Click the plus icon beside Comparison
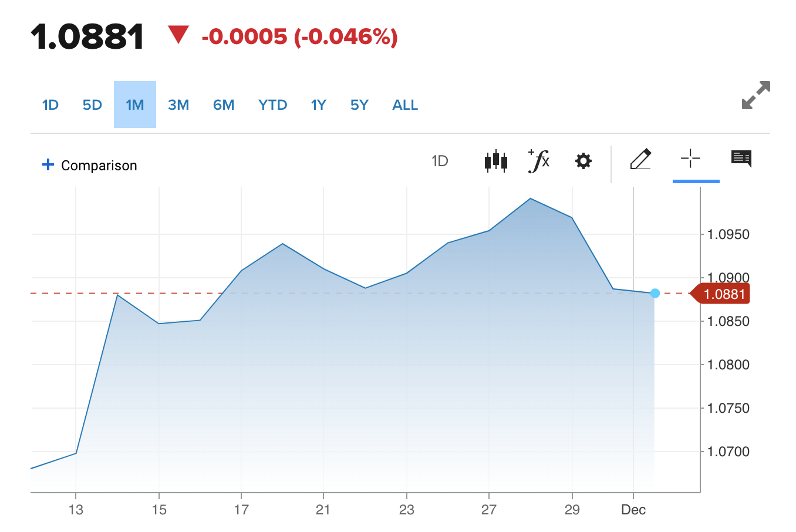This screenshot has height=532, width=796. [x=48, y=165]
